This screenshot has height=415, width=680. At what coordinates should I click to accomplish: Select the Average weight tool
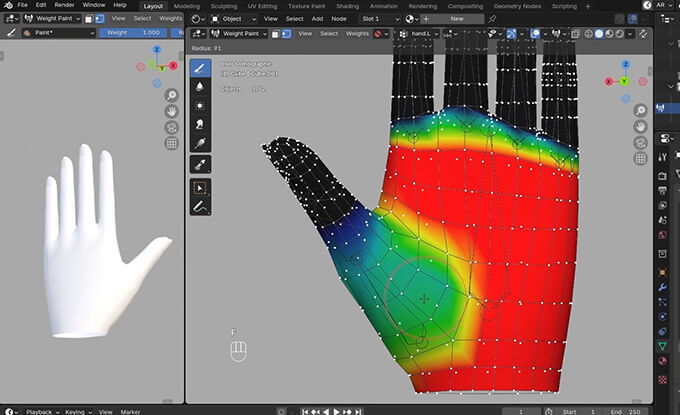coord(200,106)
